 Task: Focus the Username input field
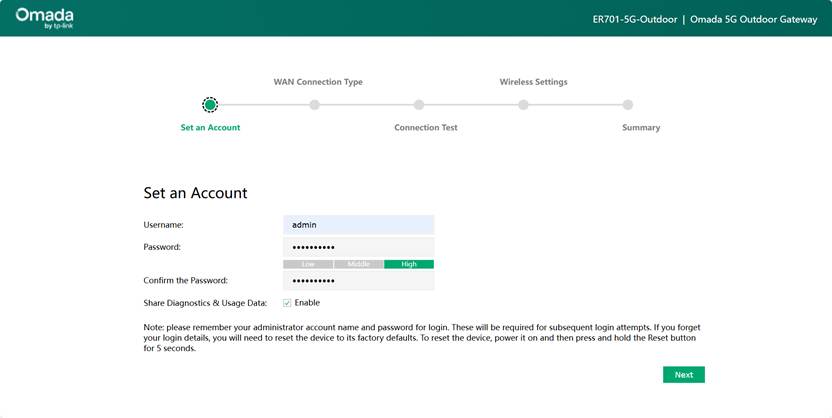point(358,225)
